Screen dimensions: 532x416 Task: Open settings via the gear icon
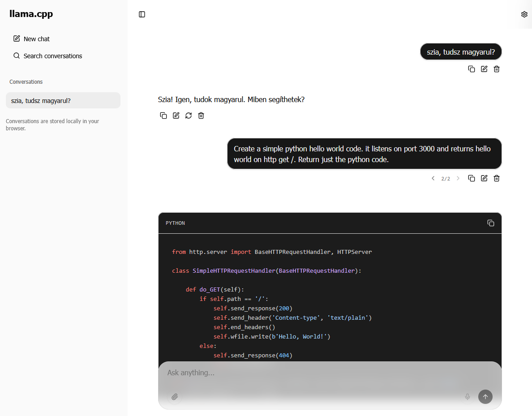(524, 14)
